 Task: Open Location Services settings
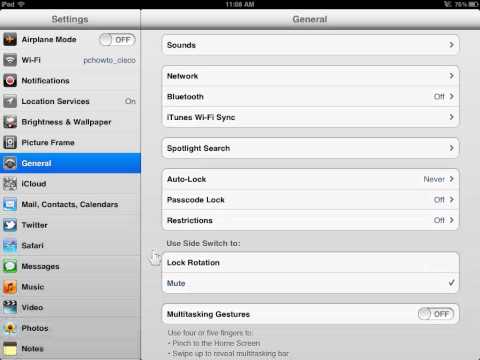coord(70,101)
